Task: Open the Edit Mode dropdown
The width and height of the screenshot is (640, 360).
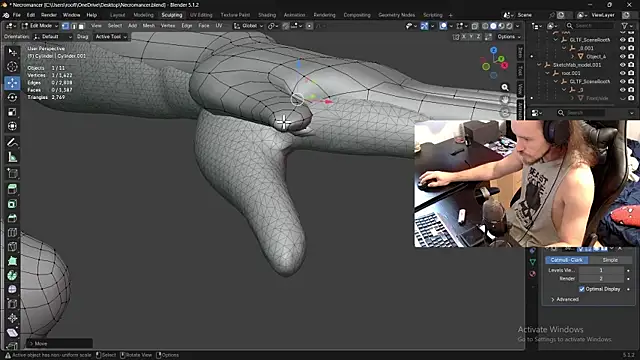Action: [40, 26]
